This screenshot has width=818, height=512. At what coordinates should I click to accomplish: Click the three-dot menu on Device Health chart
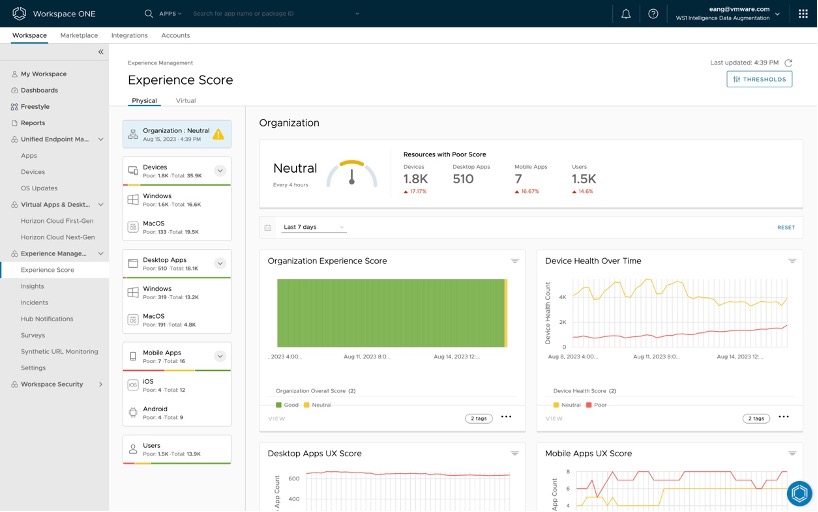[x=783, y=417]
